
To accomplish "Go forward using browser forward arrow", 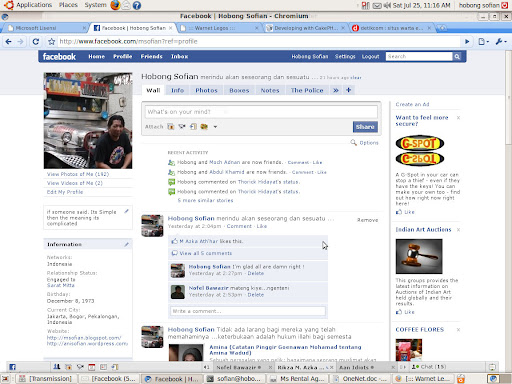I will click(x=20, y=42).
